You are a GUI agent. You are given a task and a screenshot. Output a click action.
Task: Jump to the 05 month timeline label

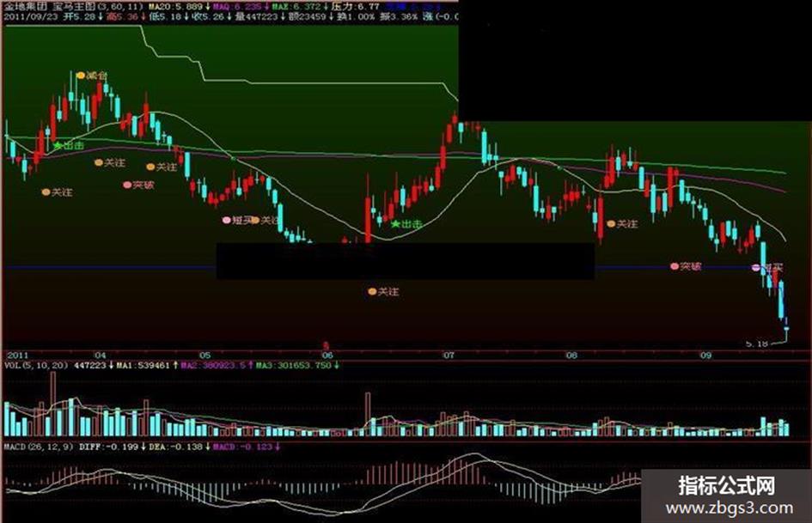click(205, 356)
